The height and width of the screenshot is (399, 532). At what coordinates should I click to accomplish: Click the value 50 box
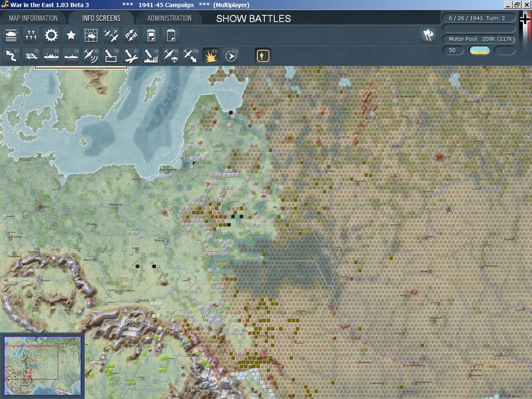click(453, 50)
